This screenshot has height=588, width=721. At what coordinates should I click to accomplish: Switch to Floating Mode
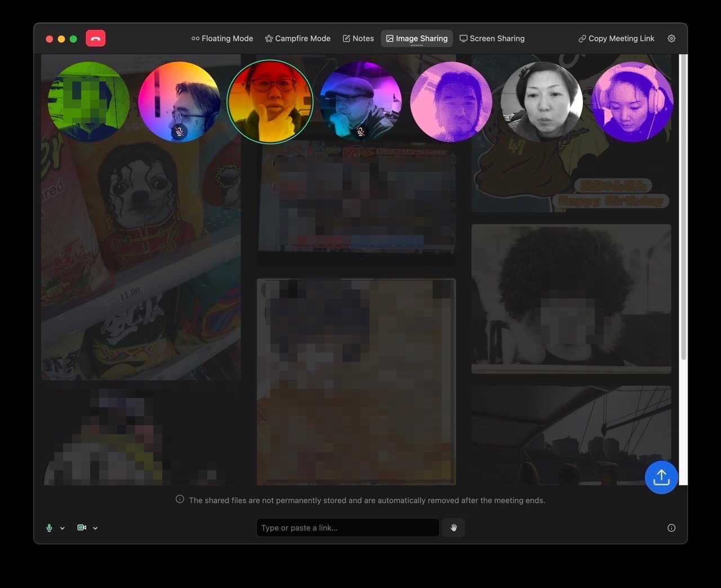click(x=222, y=38)
